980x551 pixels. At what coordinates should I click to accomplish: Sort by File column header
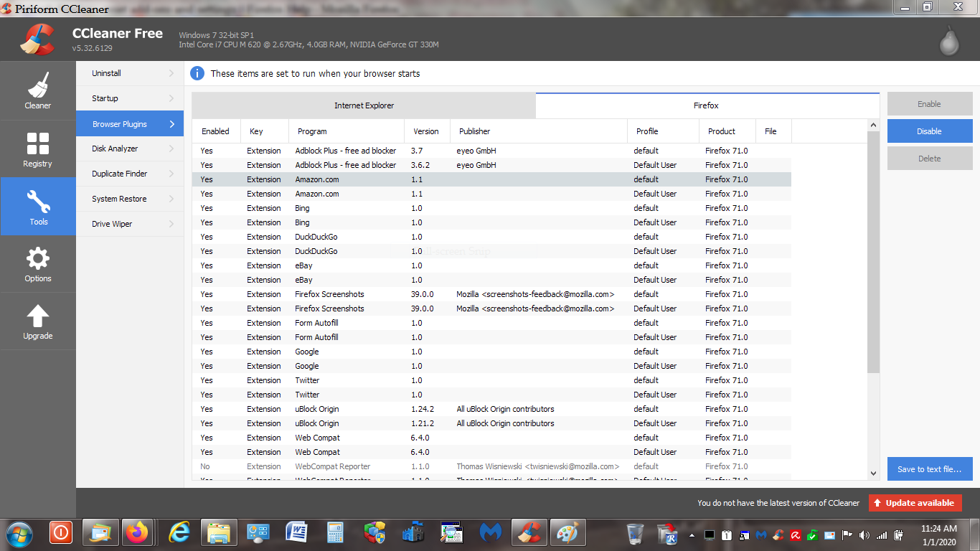coord(773,131)
